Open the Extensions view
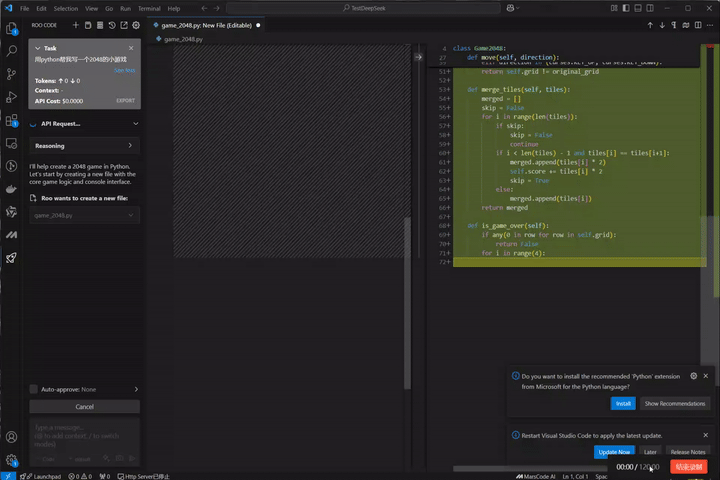Viewport: 720px width, 480px height. click(12, 120)
